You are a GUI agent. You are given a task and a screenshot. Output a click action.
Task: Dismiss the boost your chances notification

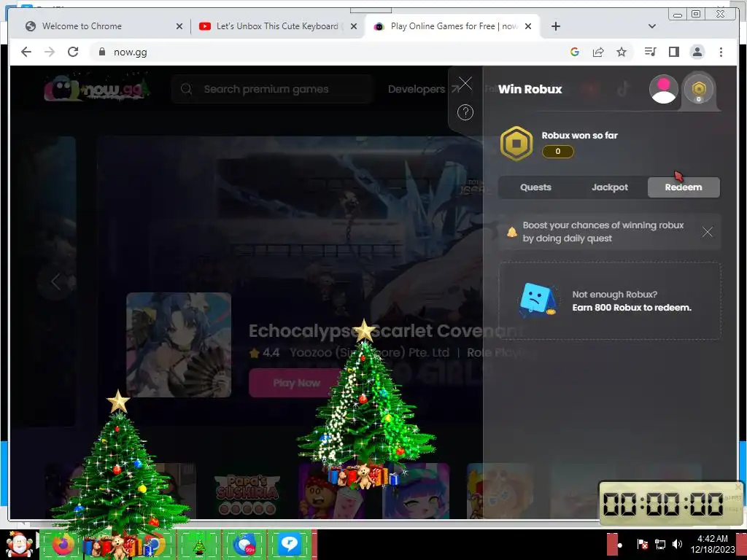tap(708, 232)
